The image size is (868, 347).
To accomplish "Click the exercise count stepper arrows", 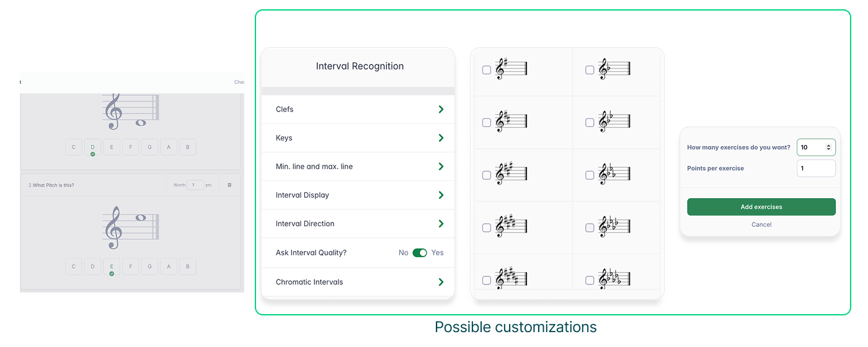I will pyautogui.click(x=829, y=147).
